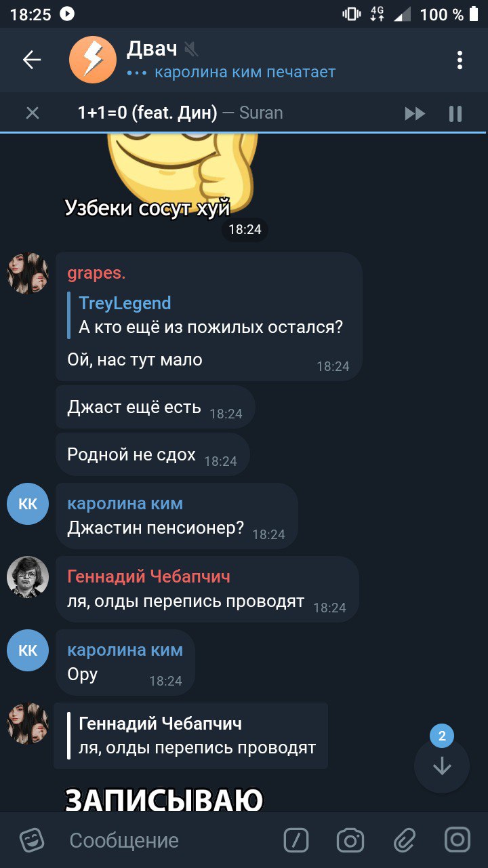Screen dimensions: 488x868
Task: Open the Двач channel avatar
Action: pos(93,60)
